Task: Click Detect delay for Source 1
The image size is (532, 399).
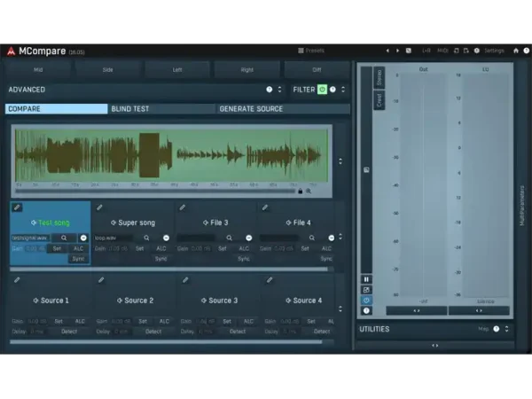Action: click(69, 332)
